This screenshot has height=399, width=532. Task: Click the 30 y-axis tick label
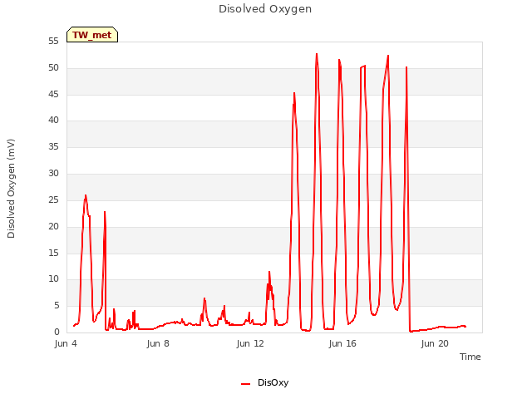[x=53, y=174]
